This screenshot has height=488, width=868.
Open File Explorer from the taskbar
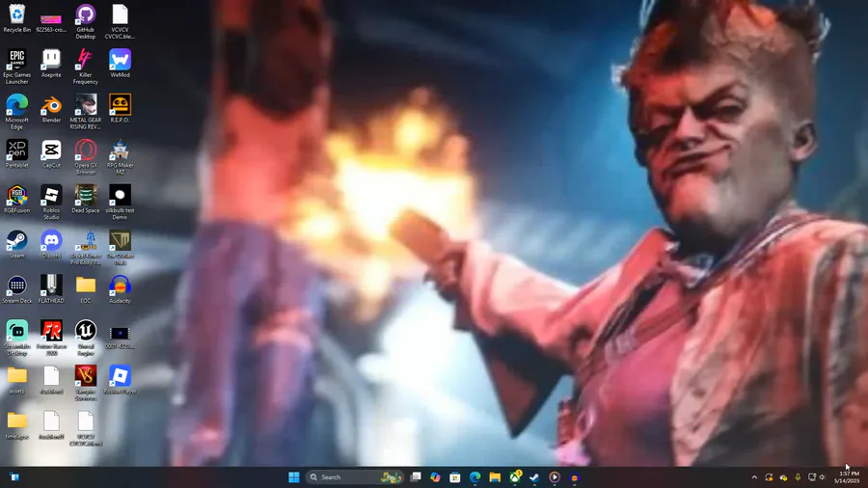495,477
